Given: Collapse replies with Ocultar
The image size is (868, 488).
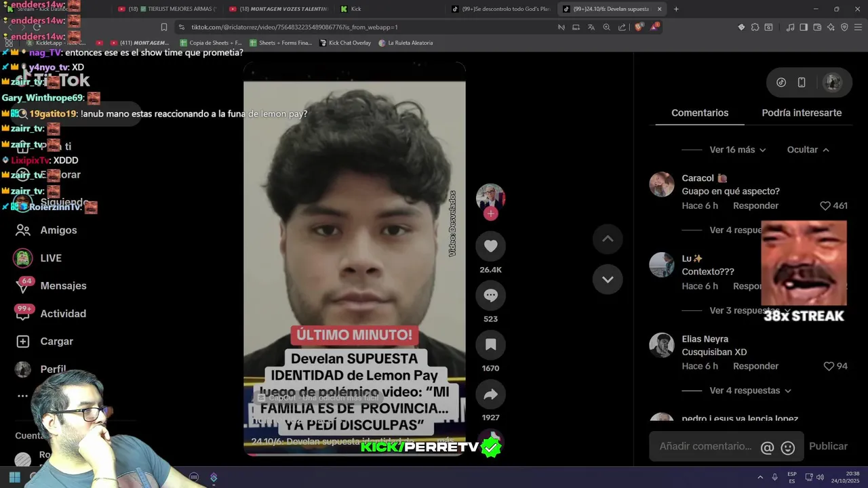Looking at the screenshot, I should (x=808, y=150).
